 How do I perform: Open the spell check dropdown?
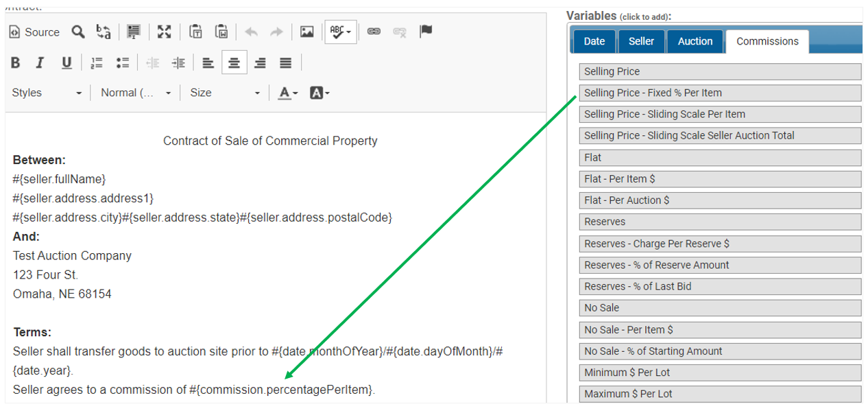click(x=341, y=32)
